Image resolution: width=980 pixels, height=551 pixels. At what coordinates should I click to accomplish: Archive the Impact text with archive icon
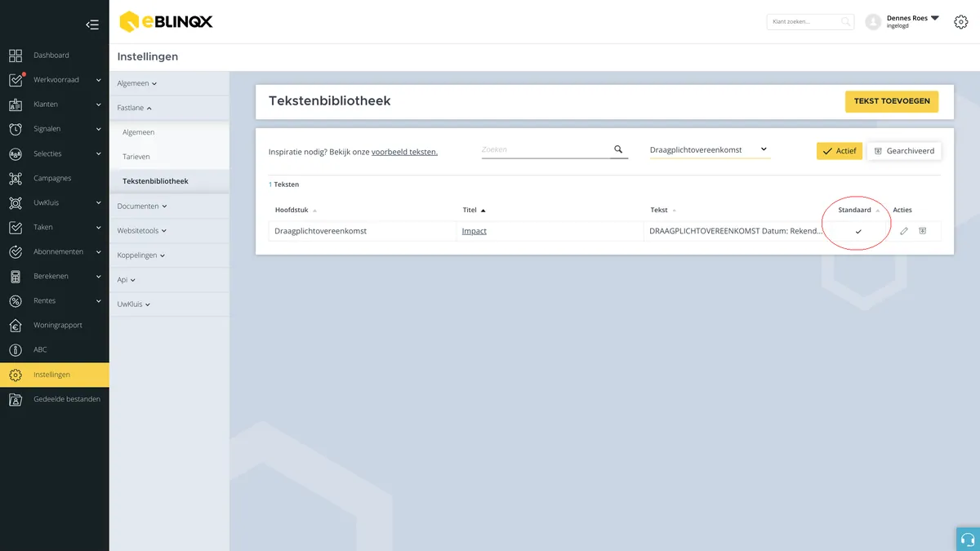click(922, 231)
